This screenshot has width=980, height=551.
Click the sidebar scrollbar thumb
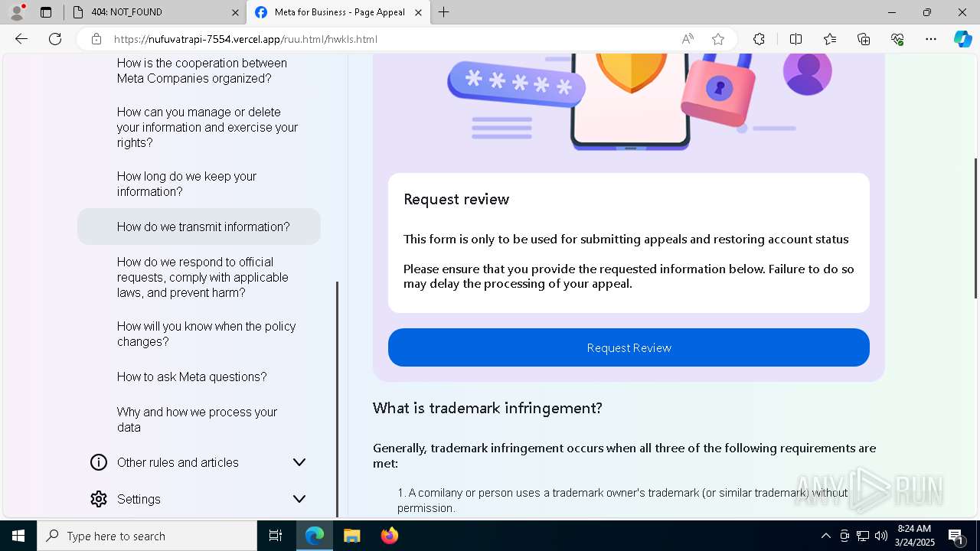pyautogui.click(x=338, y=399)
